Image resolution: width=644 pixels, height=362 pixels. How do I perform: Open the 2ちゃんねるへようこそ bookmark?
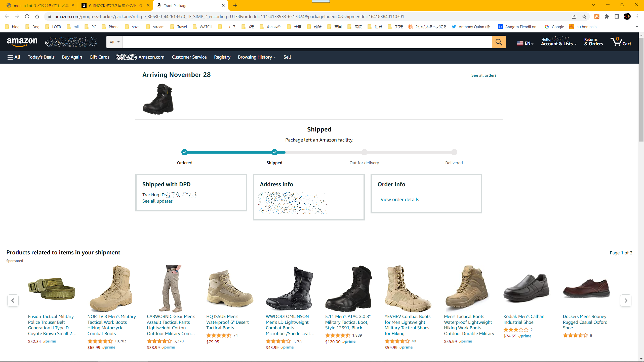(x=427, y=27)
